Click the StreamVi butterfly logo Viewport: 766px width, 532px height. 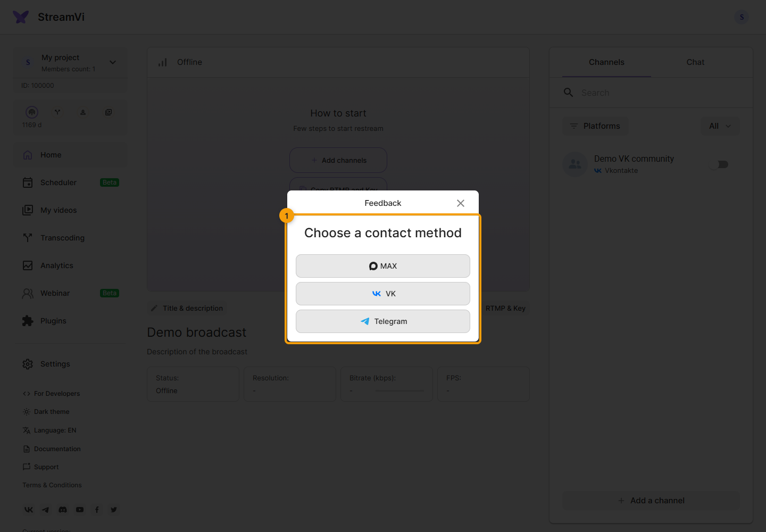point(21,17)
